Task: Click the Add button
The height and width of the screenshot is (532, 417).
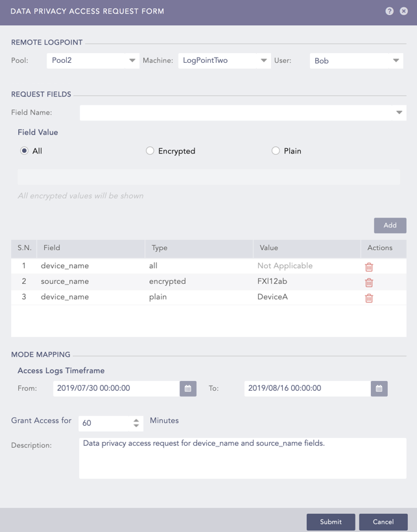Action: point(390,226)
